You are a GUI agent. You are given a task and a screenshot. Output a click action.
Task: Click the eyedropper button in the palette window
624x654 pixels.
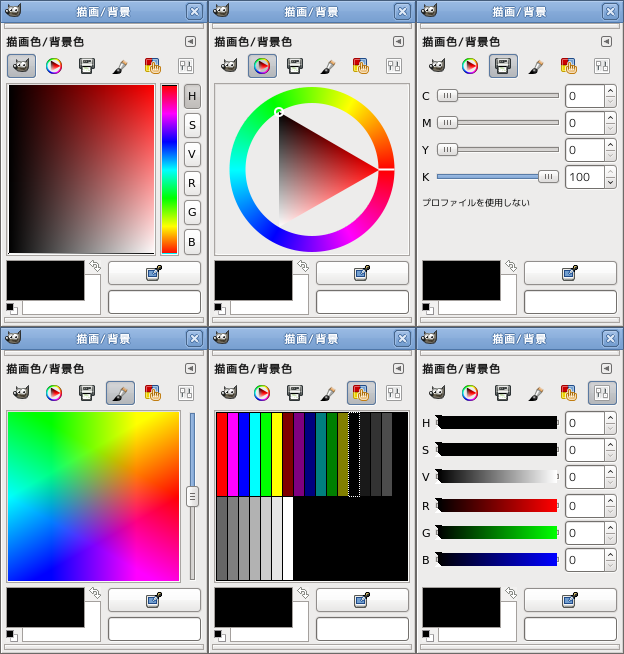point(362,600)
